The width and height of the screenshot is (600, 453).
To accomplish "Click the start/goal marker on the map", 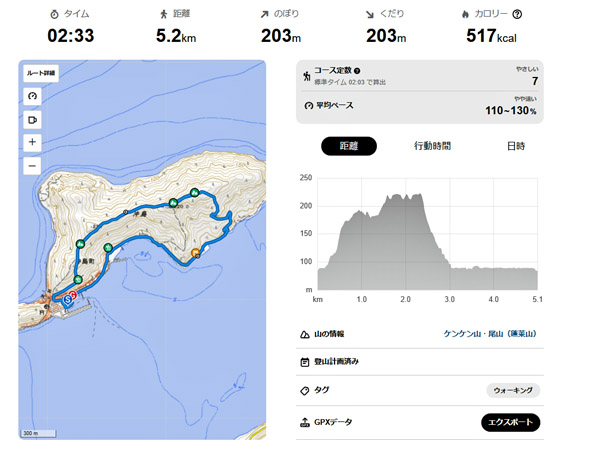I will 69,298.
